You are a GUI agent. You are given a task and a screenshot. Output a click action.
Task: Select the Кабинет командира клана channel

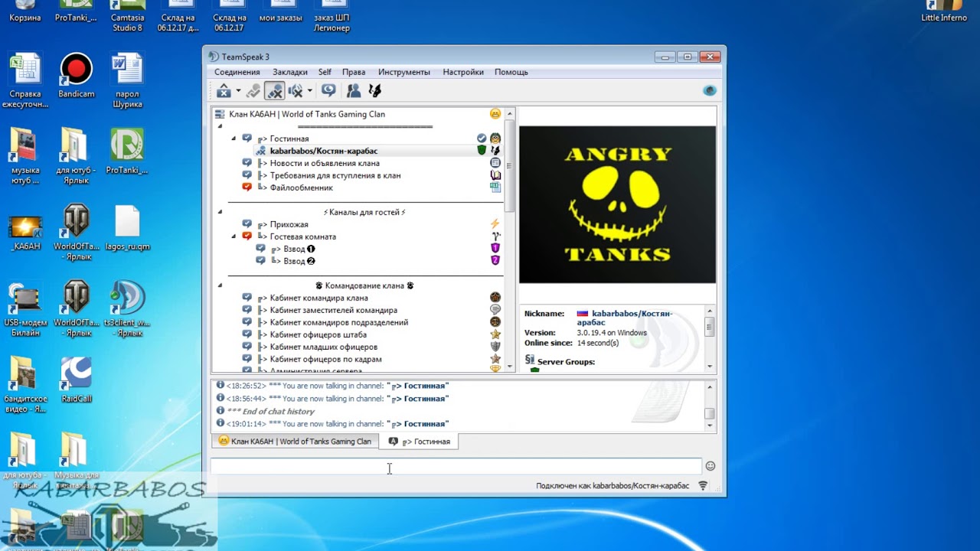tap(319, 298)
